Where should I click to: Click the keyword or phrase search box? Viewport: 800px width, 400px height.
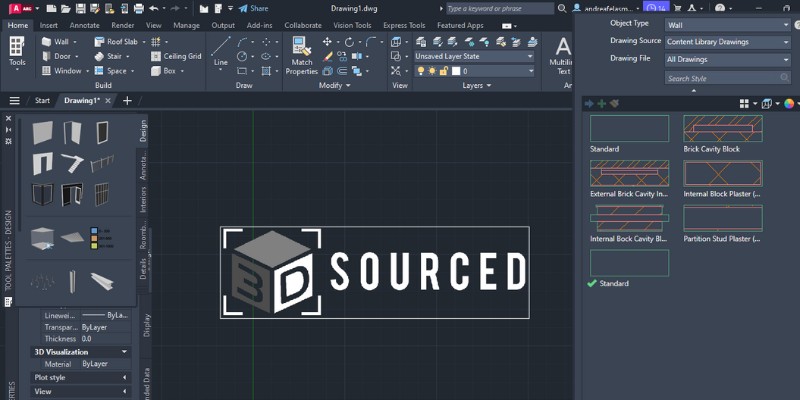(x=500, y=8)
